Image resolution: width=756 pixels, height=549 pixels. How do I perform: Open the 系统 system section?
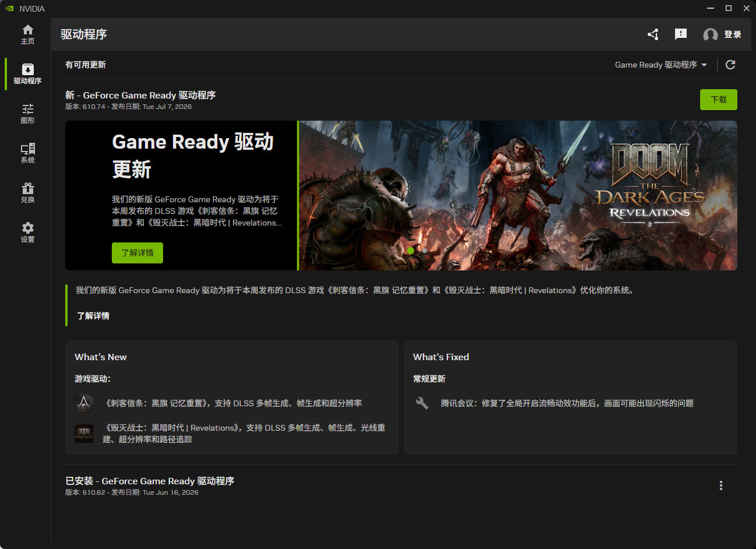click(x=27, y=153)
